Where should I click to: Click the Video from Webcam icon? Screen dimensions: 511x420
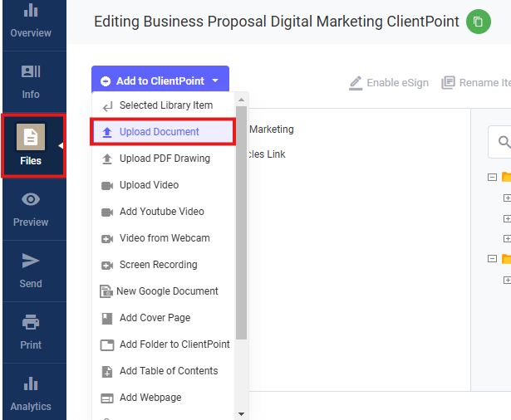107,239
